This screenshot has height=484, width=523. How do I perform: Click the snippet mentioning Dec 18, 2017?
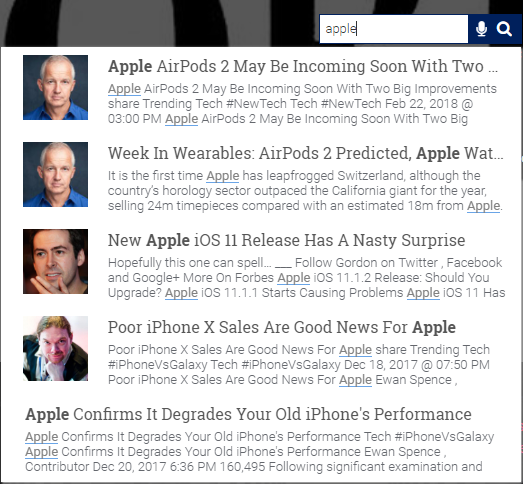click(299, 365)
